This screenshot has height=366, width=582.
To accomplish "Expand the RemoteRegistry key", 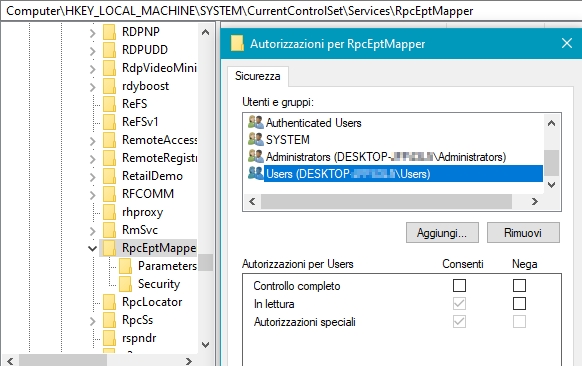I will click(x=92, y=159).
